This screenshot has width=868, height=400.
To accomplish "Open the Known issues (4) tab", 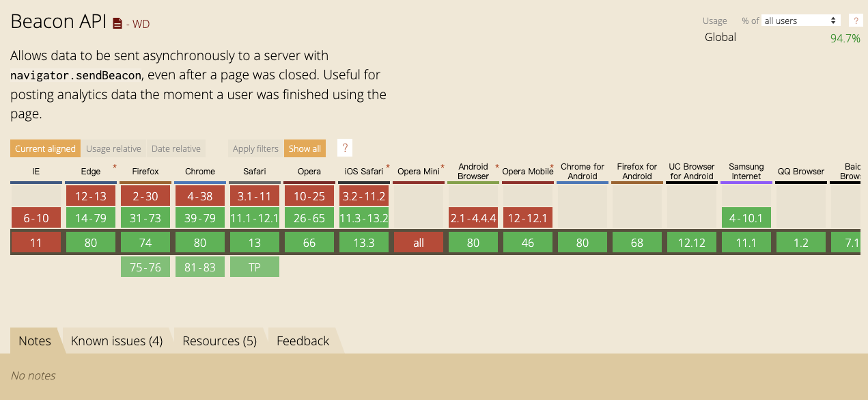I will coord(117,341).
